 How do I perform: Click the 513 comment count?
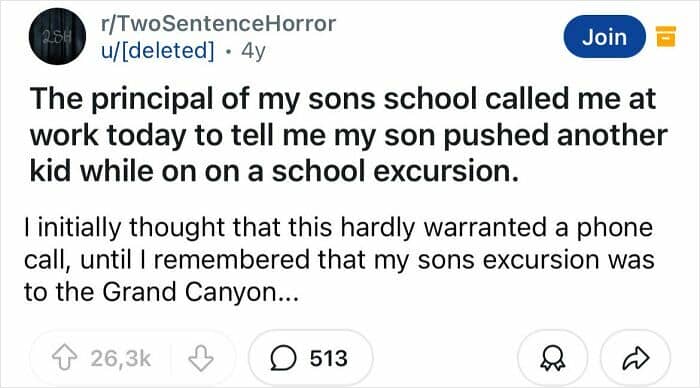click(329, 359)
